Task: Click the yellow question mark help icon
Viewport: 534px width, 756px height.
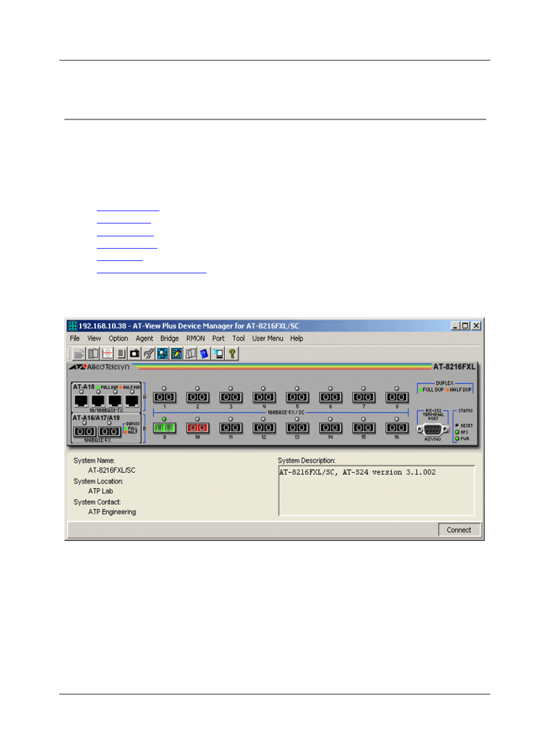Action: click(x=232, y=353)
